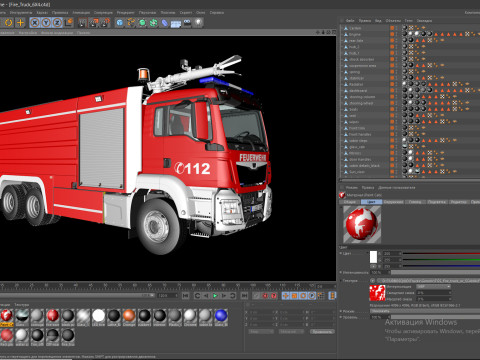Click the red question-mark keyframe selection icon
480x360 pixels.
[x=274, y=296]
